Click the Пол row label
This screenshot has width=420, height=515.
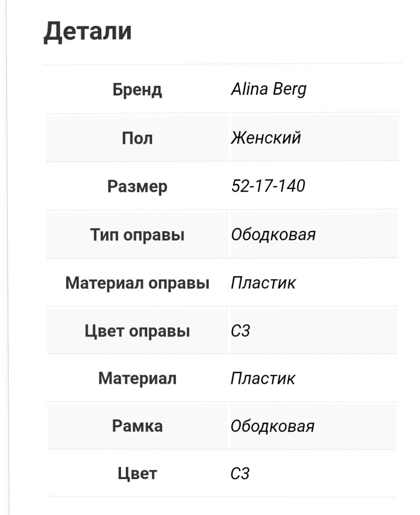pyautogui.click(x=137, y=138)
